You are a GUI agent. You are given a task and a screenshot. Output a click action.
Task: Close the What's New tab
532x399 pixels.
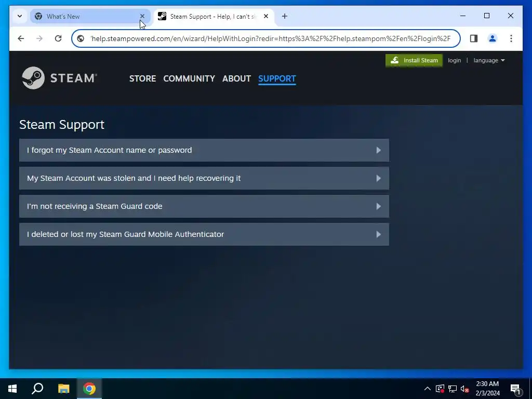point(142,16)
